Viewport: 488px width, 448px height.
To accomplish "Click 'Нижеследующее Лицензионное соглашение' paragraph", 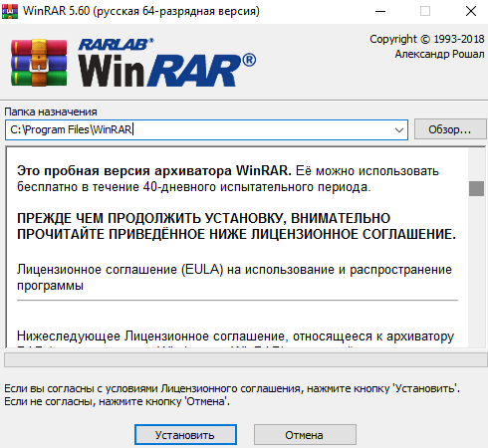I will 150,336.
